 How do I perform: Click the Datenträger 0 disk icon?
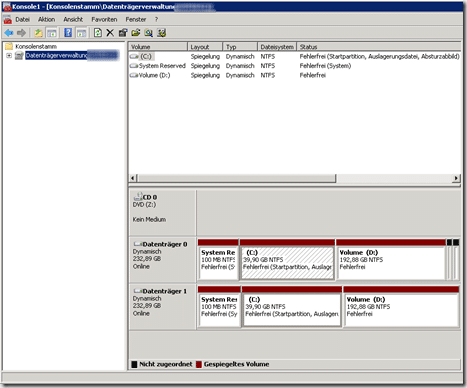138,244
